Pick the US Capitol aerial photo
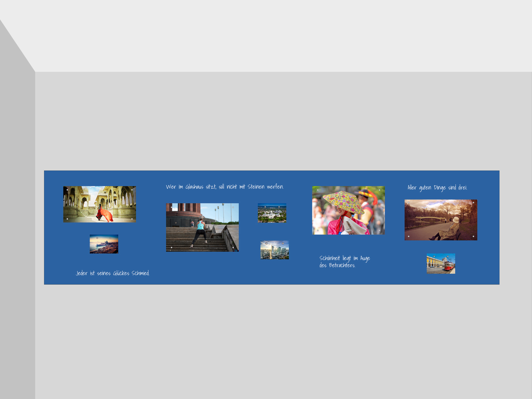 272,213
